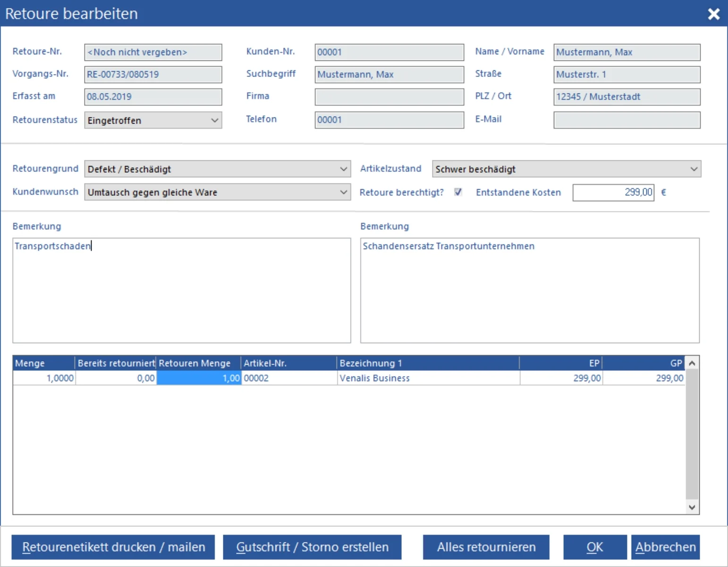Click the left Bemerkung text area
This screenshot has height=567, width=728.
click(x=182, y=290)
